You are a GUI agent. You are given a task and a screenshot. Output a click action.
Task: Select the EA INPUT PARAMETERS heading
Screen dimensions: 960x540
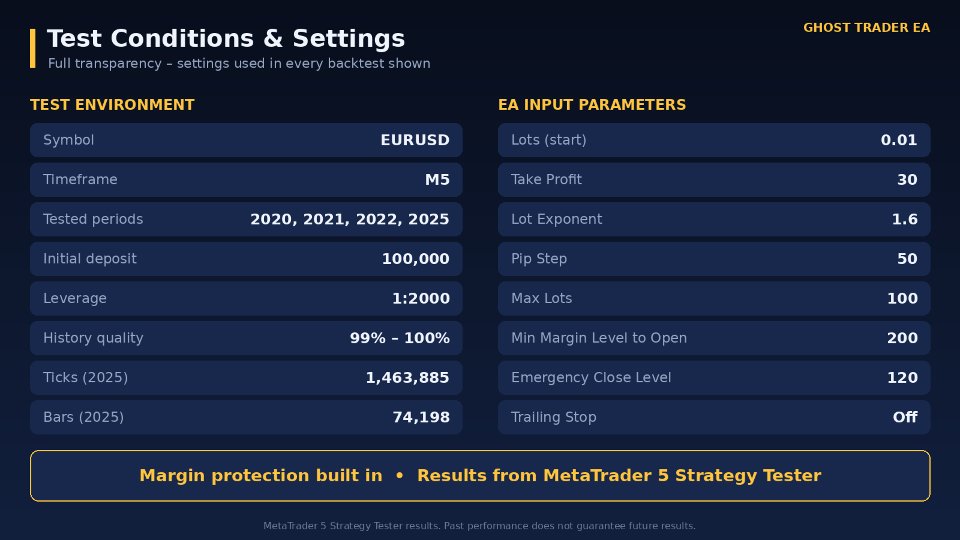pyautogui.click(x=591, y=105)
